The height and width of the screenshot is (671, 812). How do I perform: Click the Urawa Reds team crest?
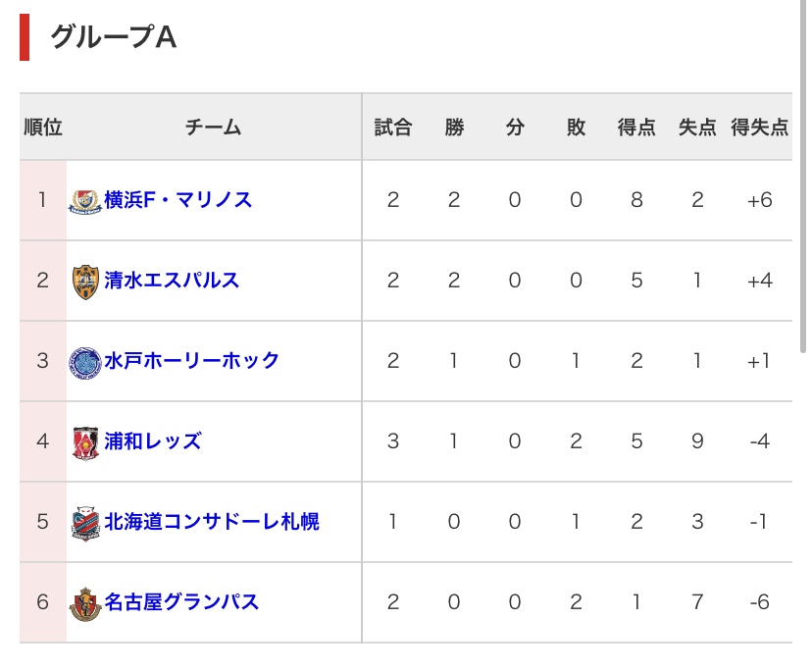(x=85, y=442)
